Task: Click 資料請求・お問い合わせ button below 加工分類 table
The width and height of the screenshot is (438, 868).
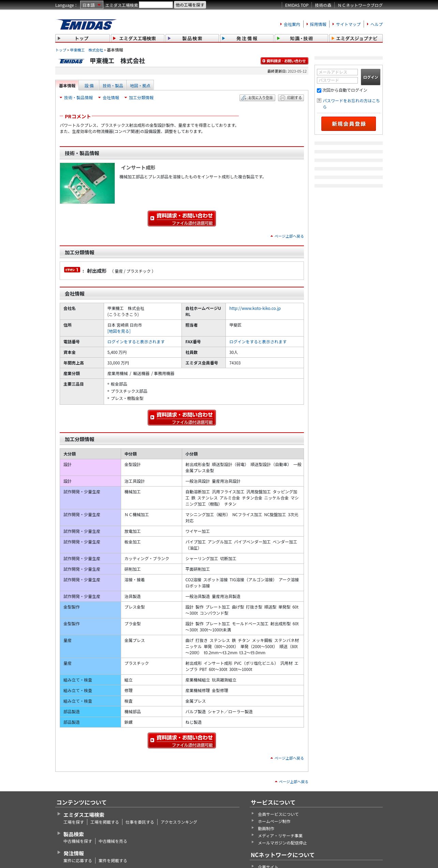Action: (x=182, y=740)
